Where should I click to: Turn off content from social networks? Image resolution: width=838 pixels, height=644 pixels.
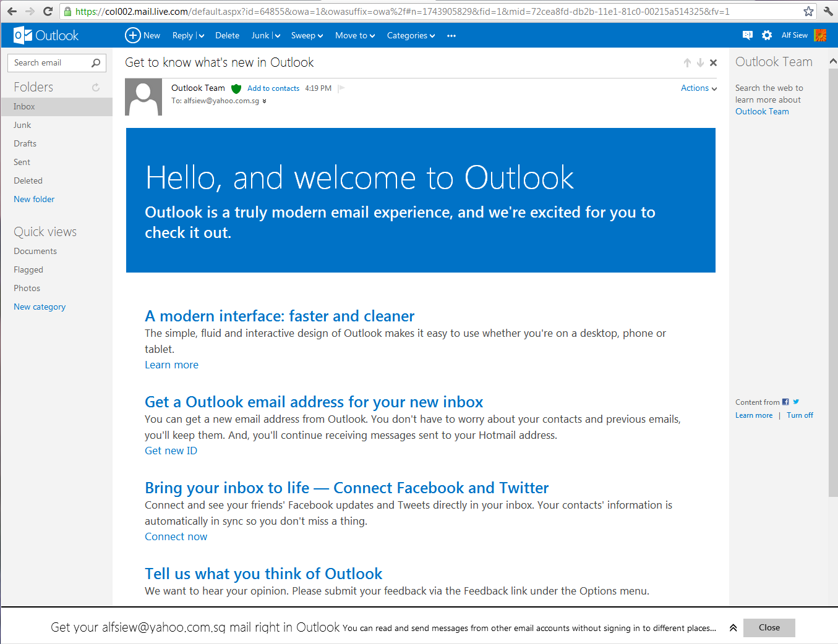click(x=800, y=415)
